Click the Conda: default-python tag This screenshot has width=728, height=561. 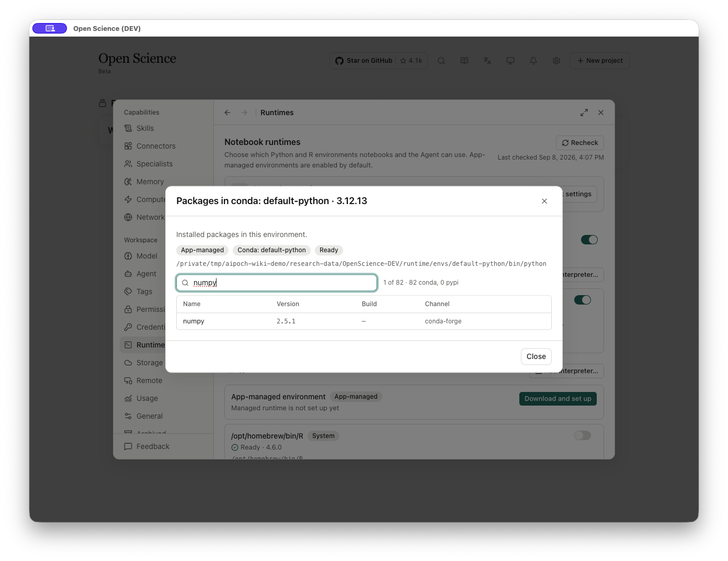coord(271,250)
